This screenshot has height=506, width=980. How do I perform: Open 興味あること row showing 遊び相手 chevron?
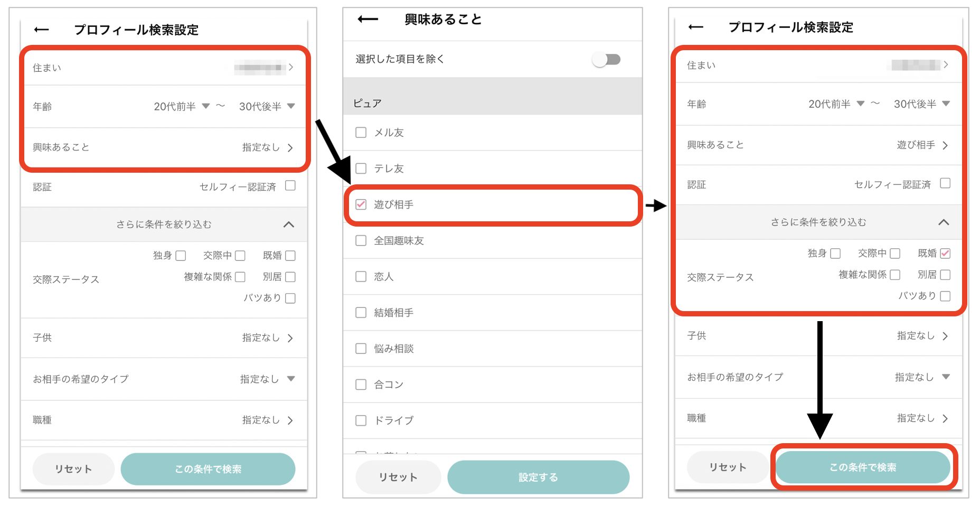[945, 145]
